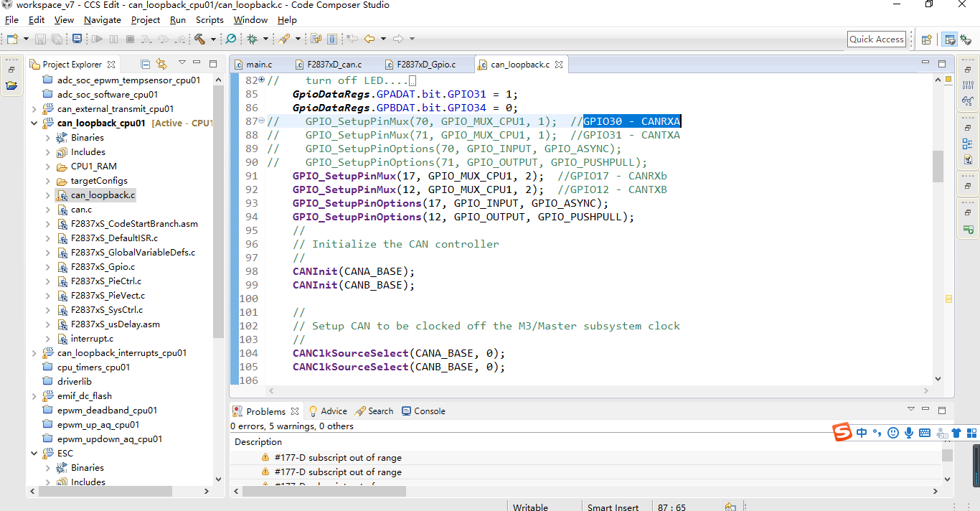Open the Scripts menu
The image size is (980, 511).
[209, 19]
